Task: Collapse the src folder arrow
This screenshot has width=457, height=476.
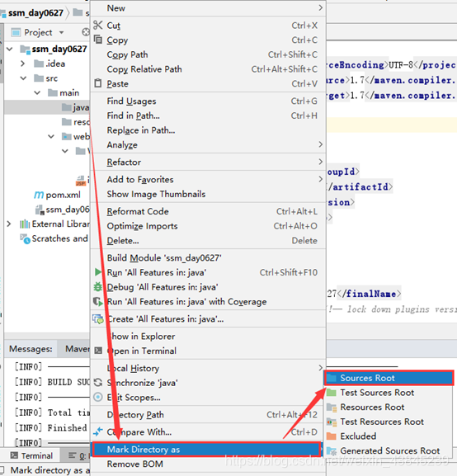Action: 23,78
